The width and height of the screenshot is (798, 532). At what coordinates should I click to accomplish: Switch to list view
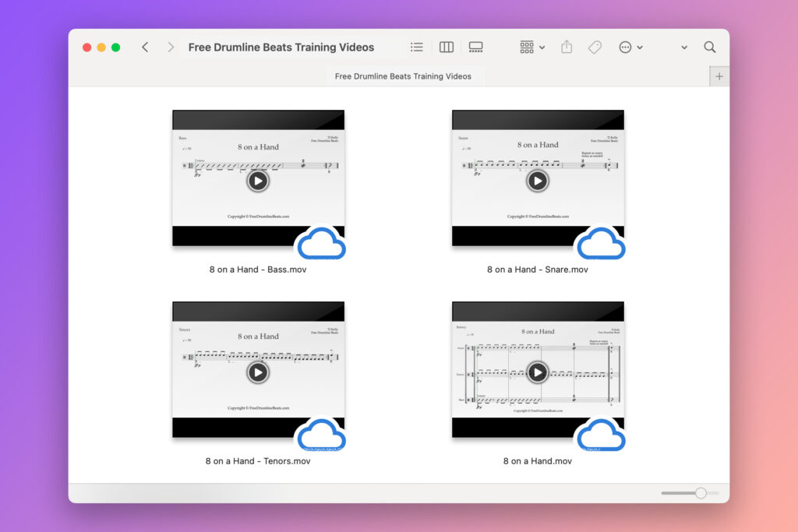[417, 47]
